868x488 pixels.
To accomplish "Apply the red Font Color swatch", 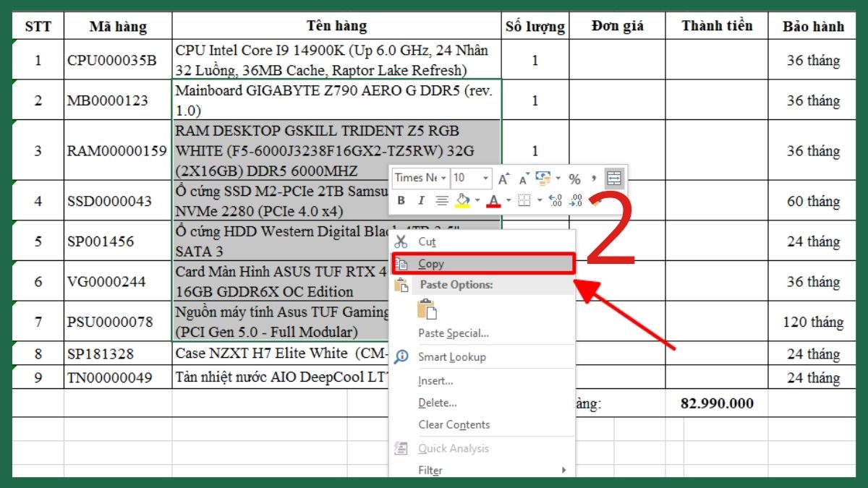I will coord(494,201).
